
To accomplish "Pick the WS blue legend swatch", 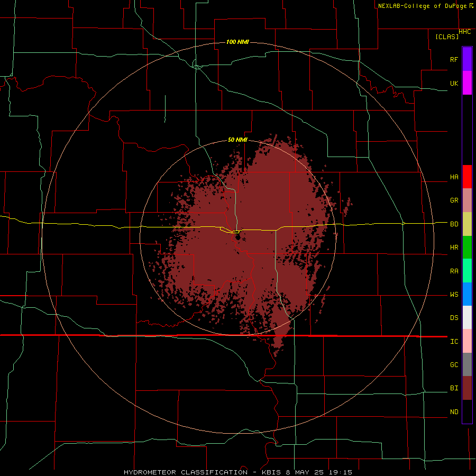I will coord(467,294).
